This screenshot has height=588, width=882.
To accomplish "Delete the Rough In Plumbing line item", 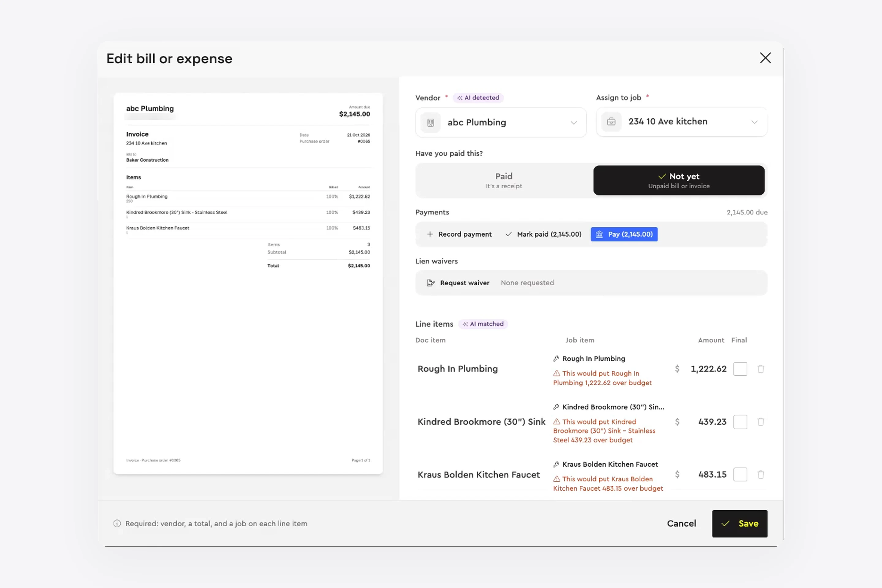I will point(760,369).
